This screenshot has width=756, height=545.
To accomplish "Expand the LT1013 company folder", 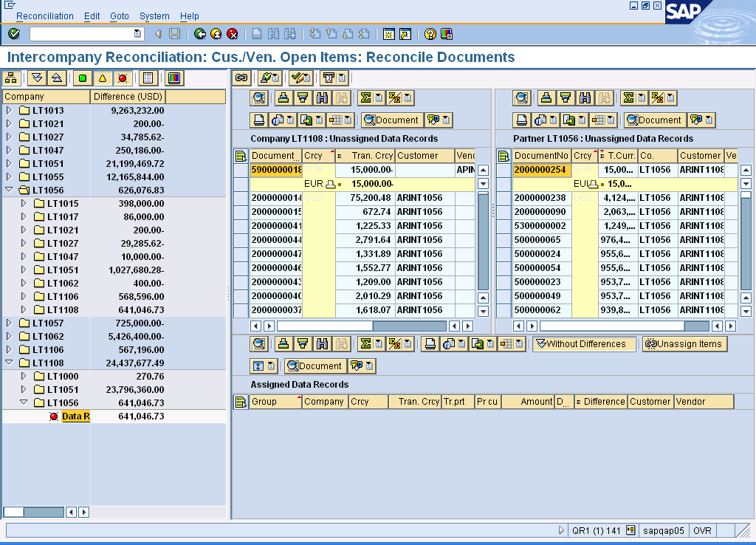I will click(9, 110).
